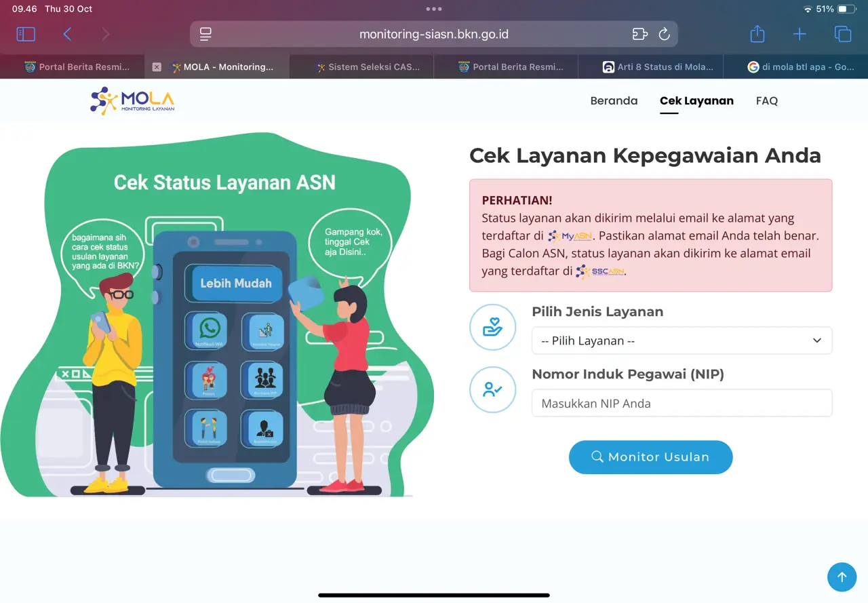
Task: Show the tab overview icon
Action: (842, 34)
